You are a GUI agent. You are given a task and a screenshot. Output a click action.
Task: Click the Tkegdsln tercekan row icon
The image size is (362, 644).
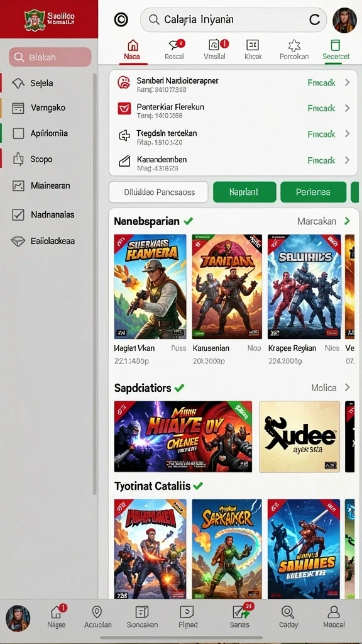124,135
